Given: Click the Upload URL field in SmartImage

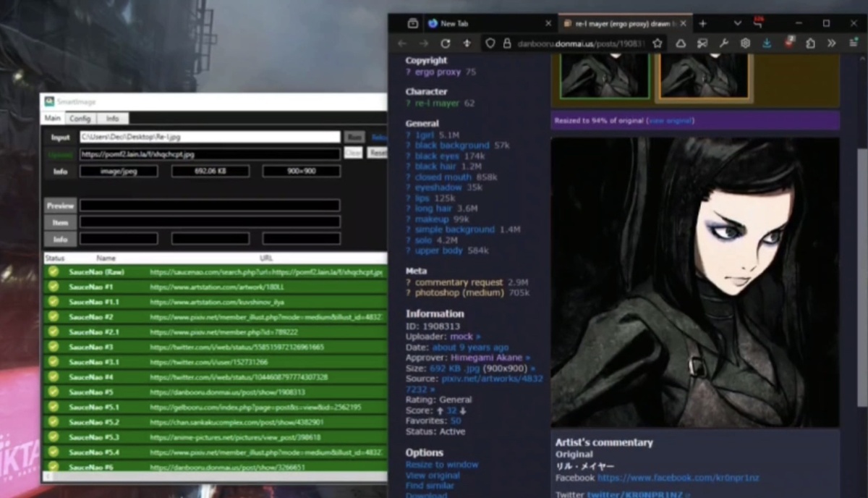Looking at the screenshot, I should click(210, 153).
